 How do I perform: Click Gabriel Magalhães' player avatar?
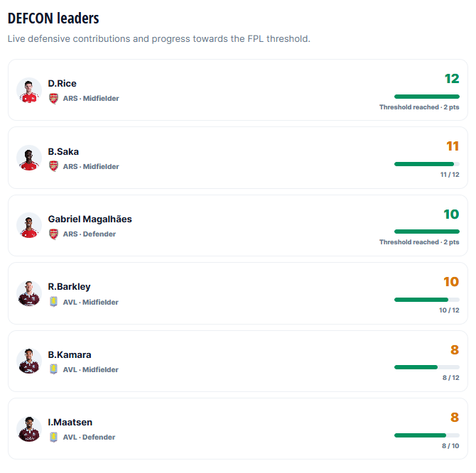(29, 225)
